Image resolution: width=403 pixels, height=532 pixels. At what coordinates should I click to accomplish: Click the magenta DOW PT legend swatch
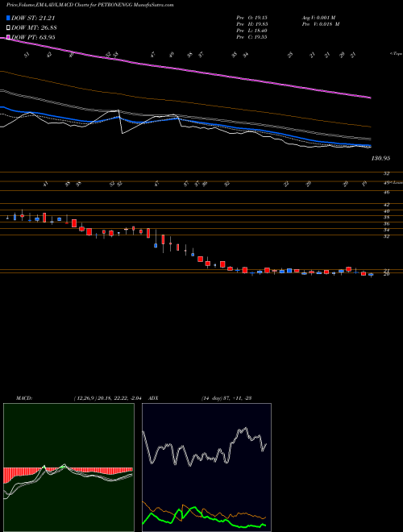(x=9, y=37)
